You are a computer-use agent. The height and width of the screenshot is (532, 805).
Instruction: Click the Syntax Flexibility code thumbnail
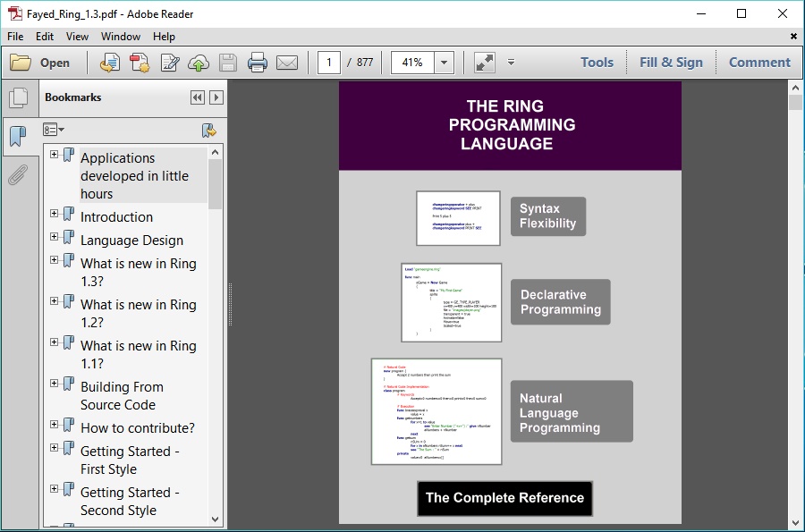[459, 218]
